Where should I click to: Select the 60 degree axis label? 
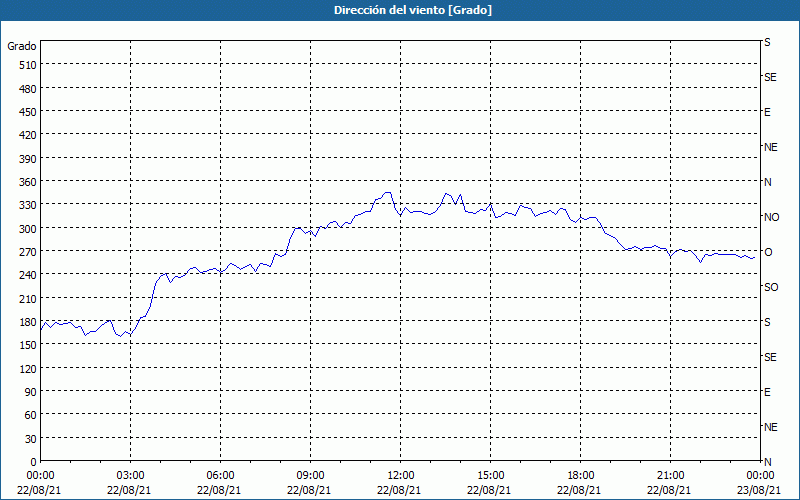click(31, 415)
